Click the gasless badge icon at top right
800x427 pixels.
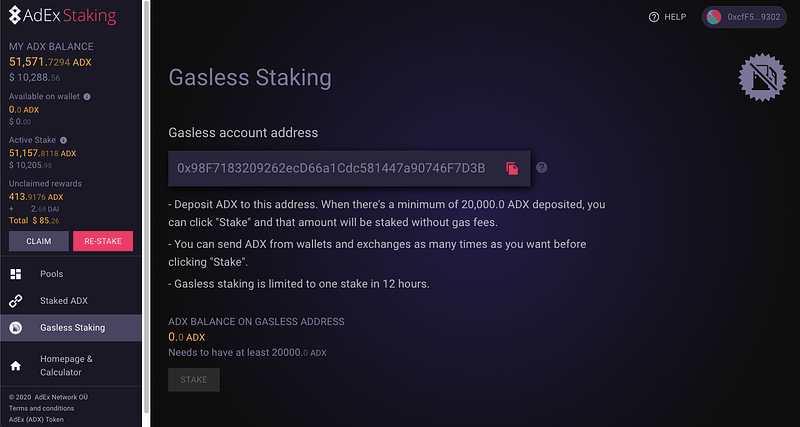click(x=760, y=78)
